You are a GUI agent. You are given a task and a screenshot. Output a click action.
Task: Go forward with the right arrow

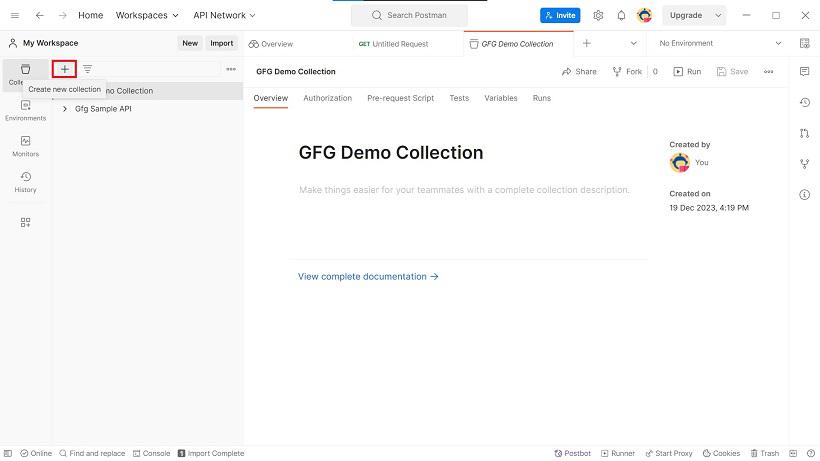pyautogui.click(x=63, y=15)
